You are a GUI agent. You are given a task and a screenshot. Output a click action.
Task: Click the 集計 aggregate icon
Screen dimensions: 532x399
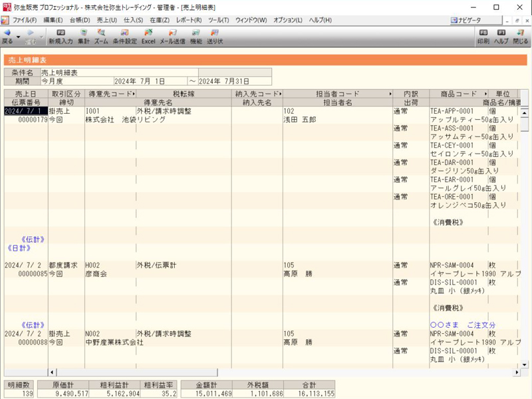(84, 33)
